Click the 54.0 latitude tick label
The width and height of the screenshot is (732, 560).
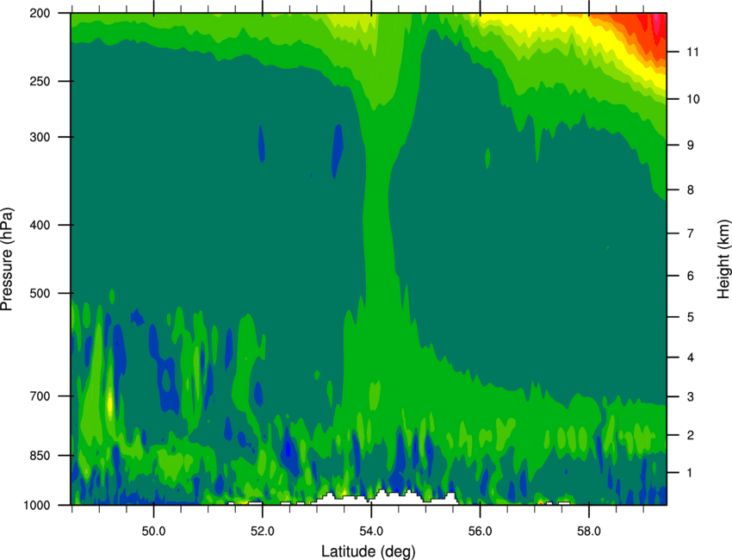[371, 532]
